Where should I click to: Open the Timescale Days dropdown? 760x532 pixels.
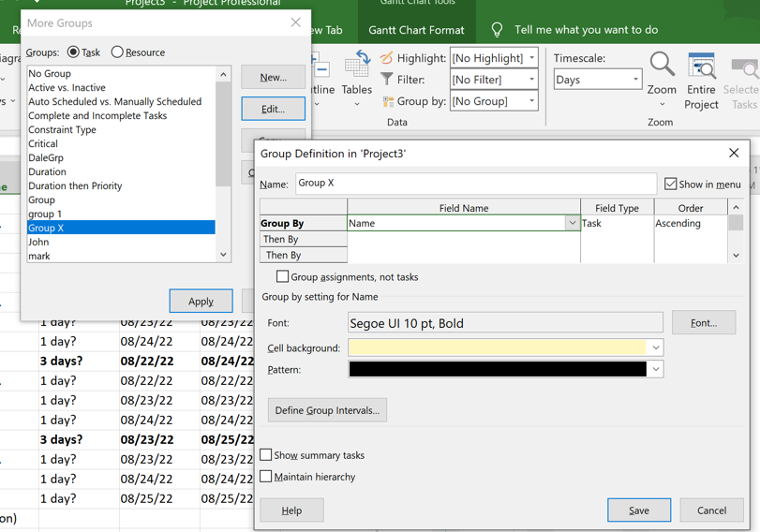point(634,80)
